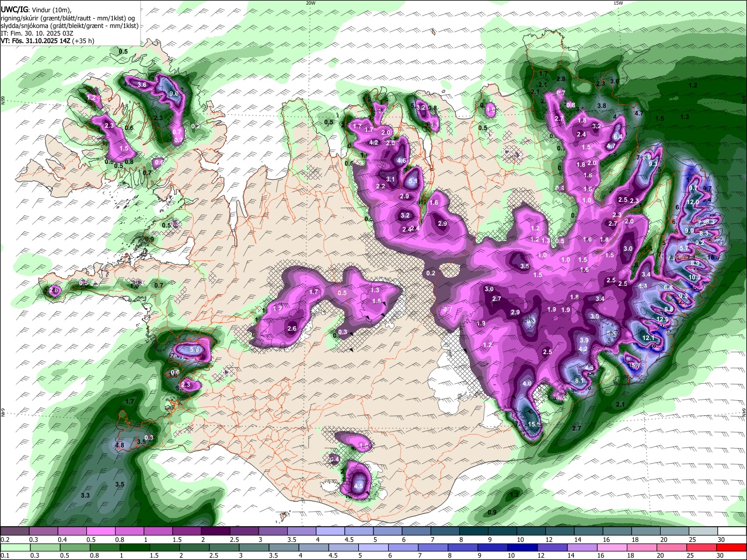Click the 'IT: Fim. 30. 10. 2025 03Z' line

(36, 33)
